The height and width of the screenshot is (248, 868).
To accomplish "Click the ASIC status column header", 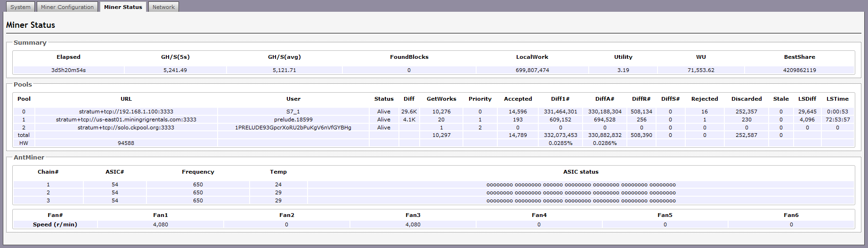I will pyautogui.click(x=581, y=172).
